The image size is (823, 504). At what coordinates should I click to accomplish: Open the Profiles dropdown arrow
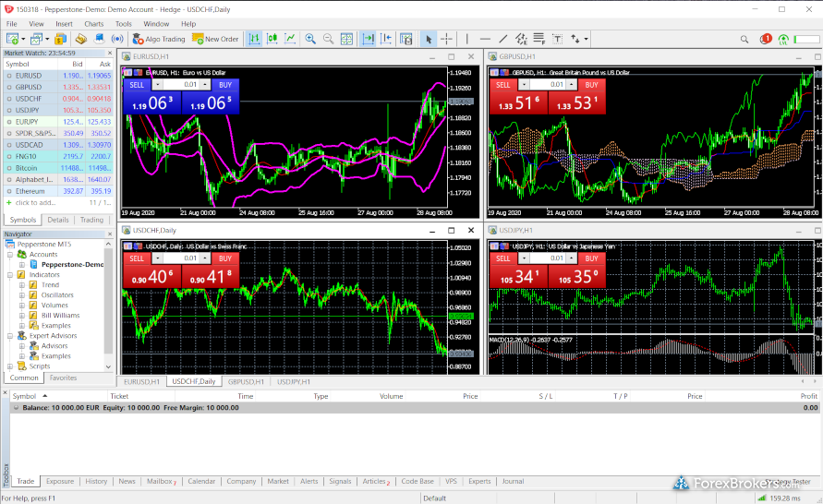47,40
